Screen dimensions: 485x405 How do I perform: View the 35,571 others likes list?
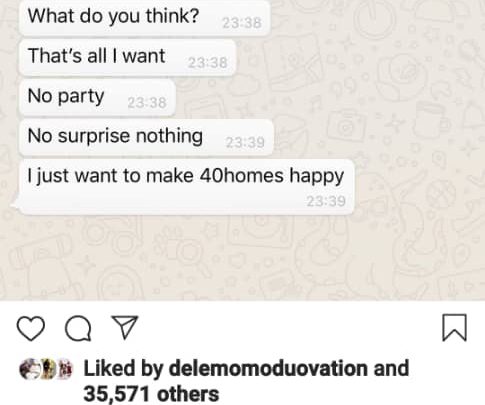151,394
